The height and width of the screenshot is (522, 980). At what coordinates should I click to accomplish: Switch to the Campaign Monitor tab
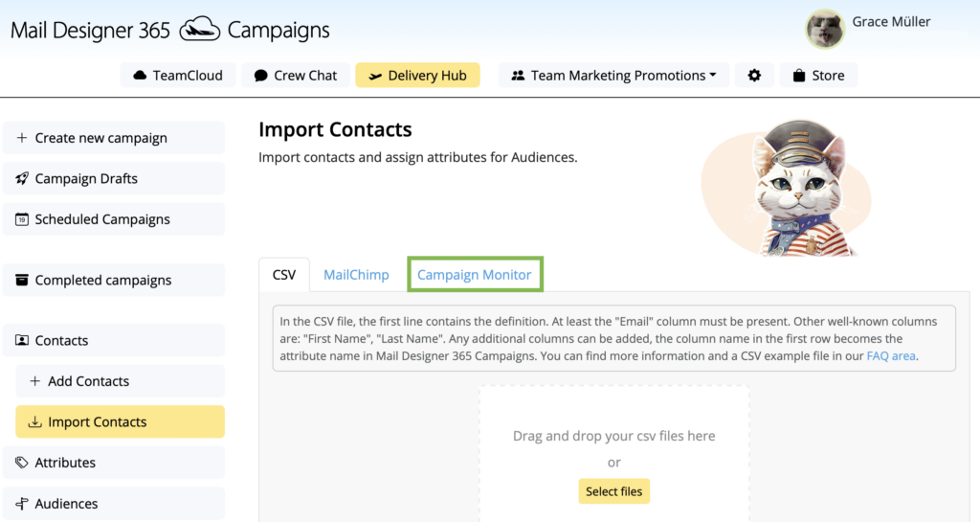(x=475, y=275)
